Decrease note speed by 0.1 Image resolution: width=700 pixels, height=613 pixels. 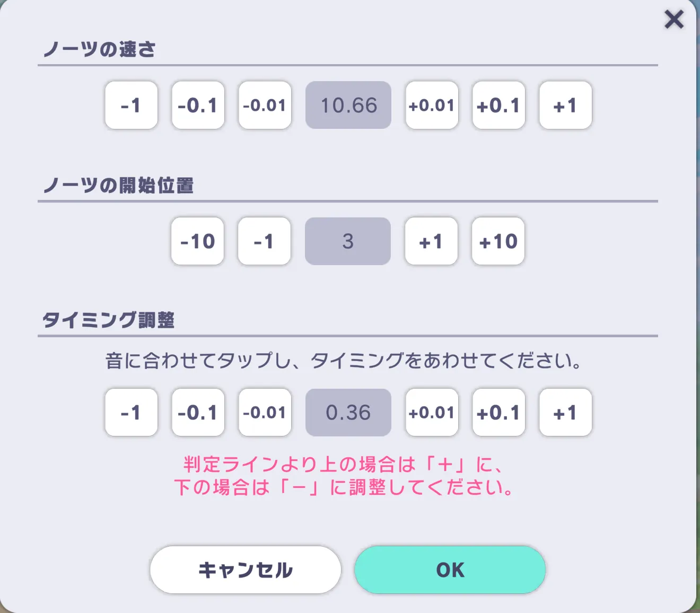198,105
